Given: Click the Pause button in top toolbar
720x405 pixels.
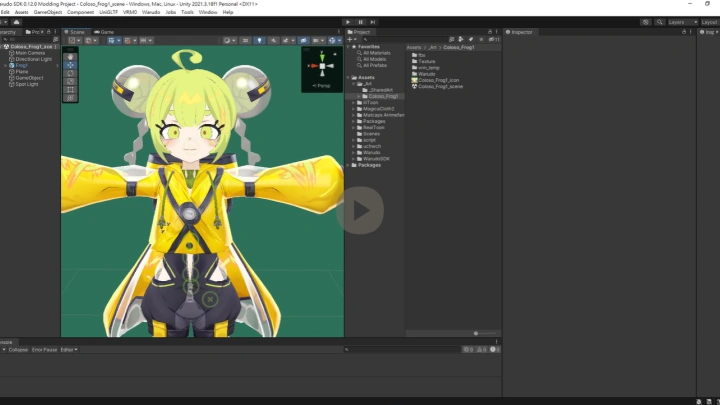Looking at the screenshot, I should pos(360,22).
